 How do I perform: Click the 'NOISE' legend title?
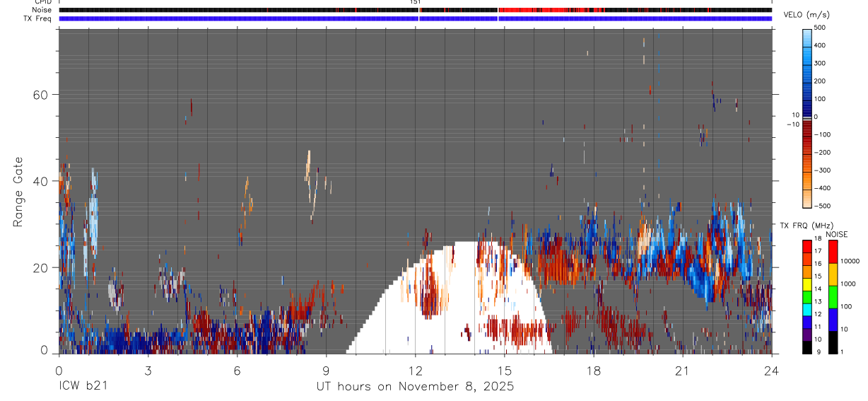click(836, 234)
